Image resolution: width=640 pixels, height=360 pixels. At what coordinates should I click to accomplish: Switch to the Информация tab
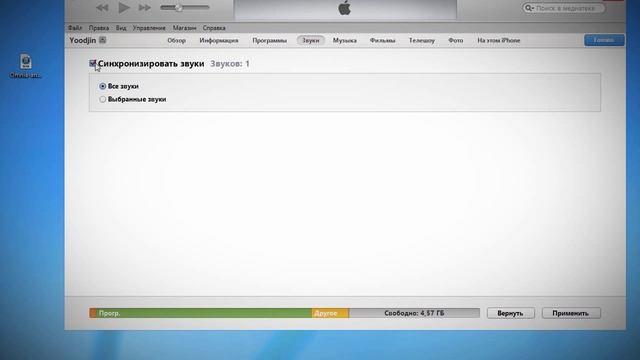pyautogui.click(x=219, y=40)
